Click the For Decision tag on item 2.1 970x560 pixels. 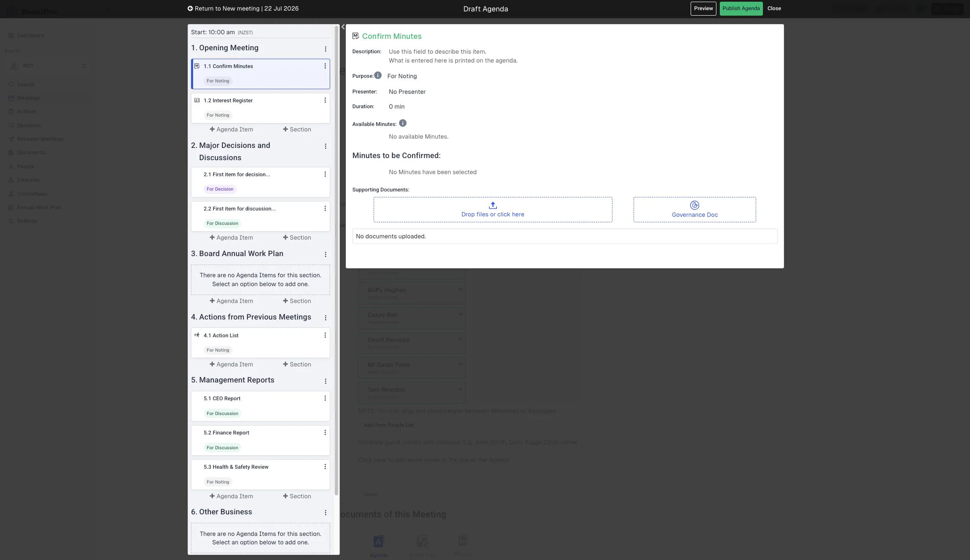220,189
